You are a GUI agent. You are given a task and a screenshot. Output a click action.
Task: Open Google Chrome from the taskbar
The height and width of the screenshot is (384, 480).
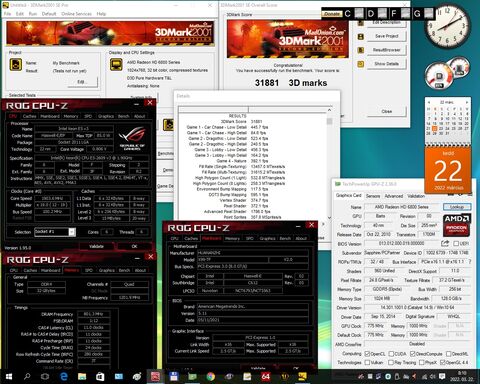coord(210,377)
